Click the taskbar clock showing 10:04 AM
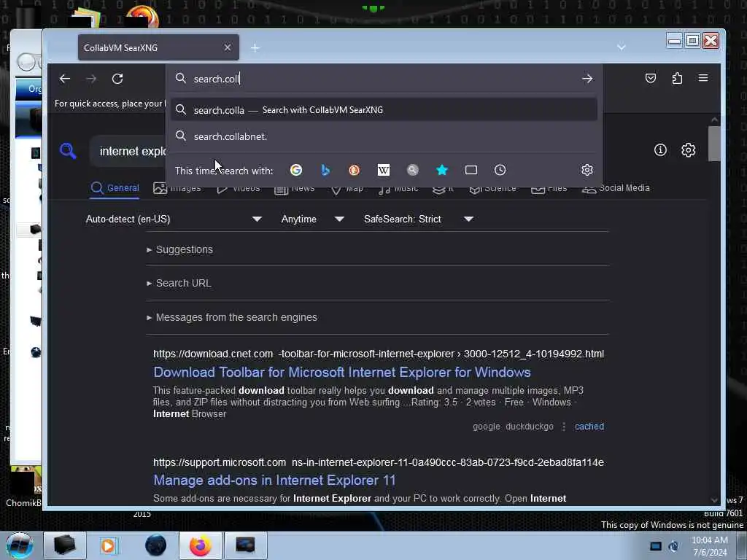This screenshot has height=560, width=747. [x=710, y=546]
